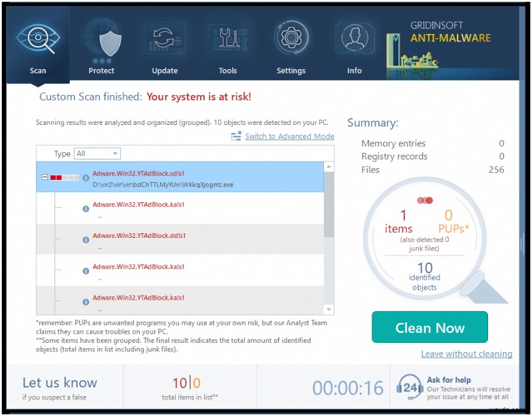
Task: Click info icon beside Adware.Win32.YTAdBlock.sd!s1
Action: point(86,178)
